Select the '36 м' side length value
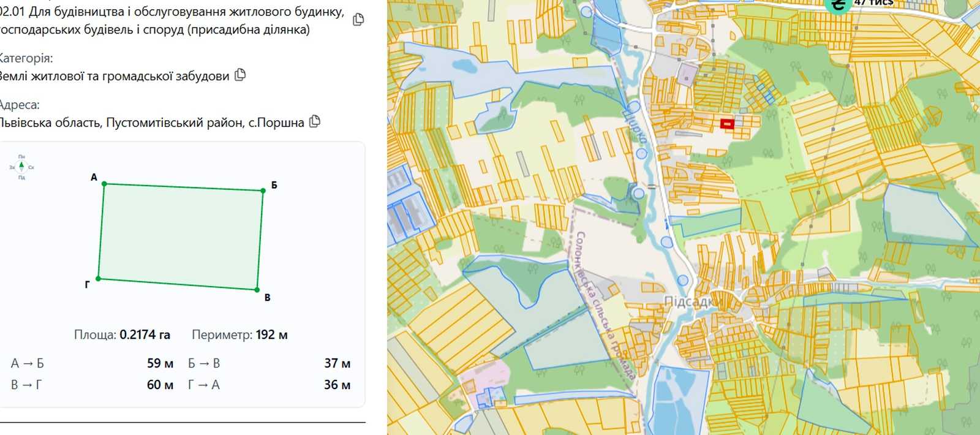 pos(337,385)
